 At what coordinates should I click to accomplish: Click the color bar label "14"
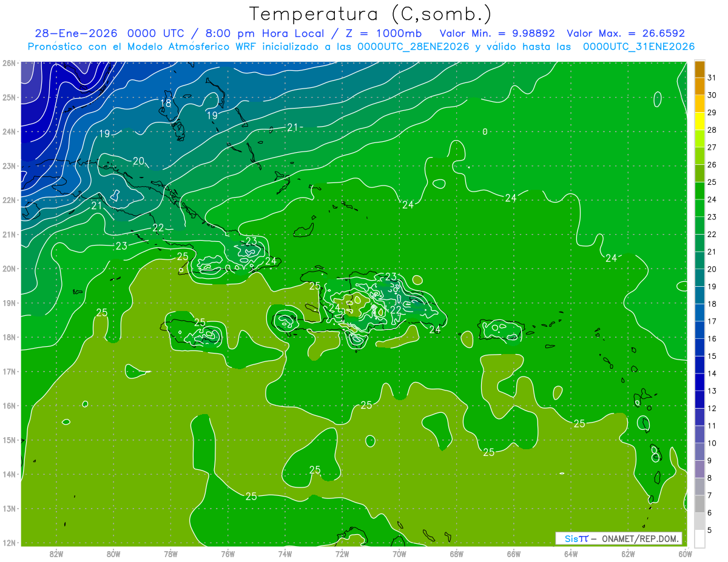(x=712, y=373)
